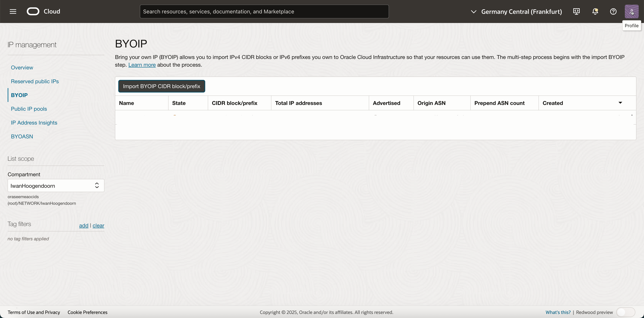
Task: Go to Public IP pools page
Action: click(29, 109)
